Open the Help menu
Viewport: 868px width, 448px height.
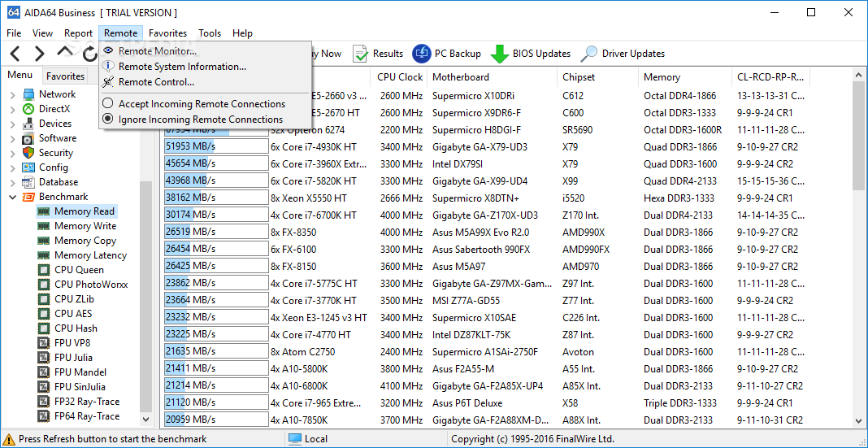click(x=242, y=33)
